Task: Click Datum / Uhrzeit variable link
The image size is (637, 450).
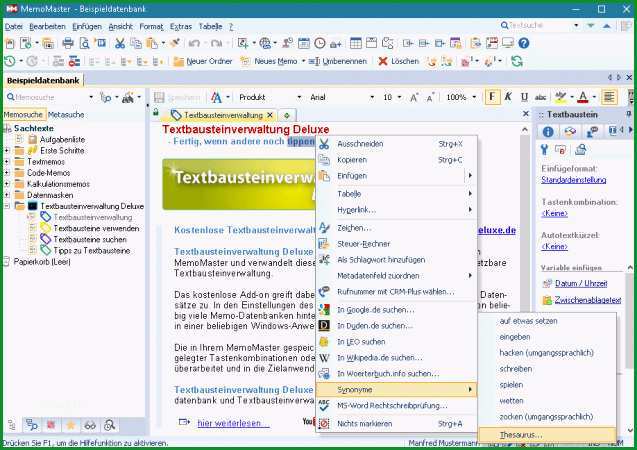Action: pyautogui.click(x=581, y=283)
